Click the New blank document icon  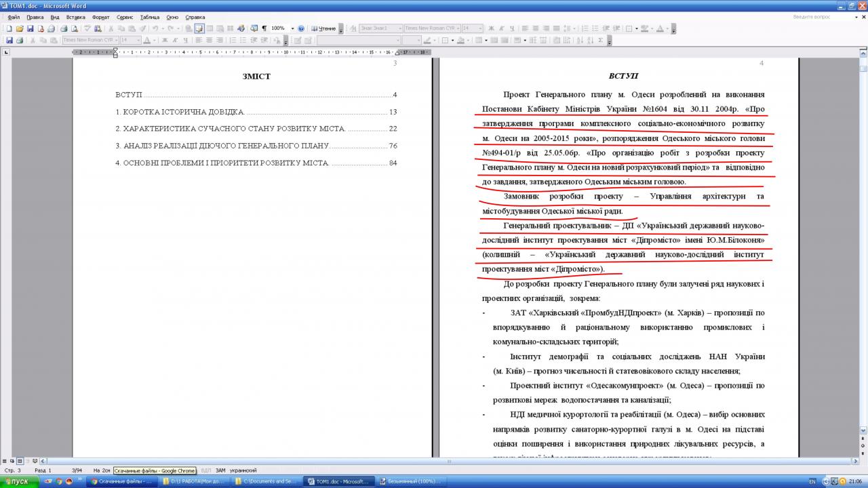[x=9, y=28]
